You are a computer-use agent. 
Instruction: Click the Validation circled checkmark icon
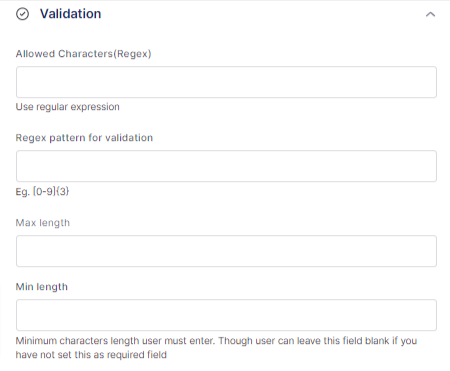[x=23, y=14]
